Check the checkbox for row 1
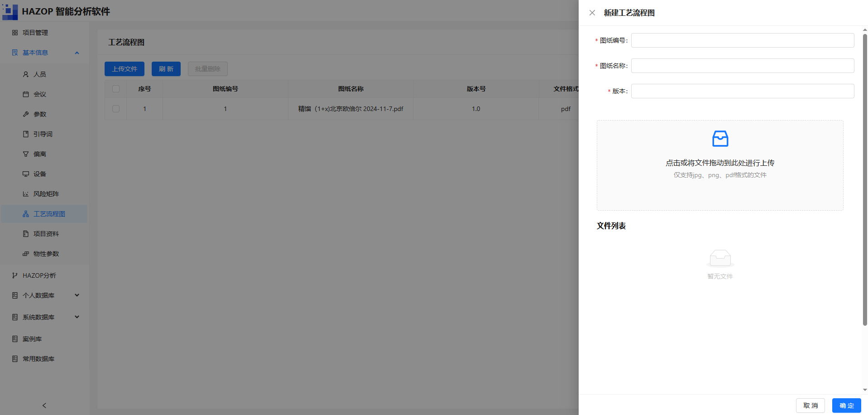Image resolution: width=868 pixels, height=415 pixels. (x=116, y=109)
